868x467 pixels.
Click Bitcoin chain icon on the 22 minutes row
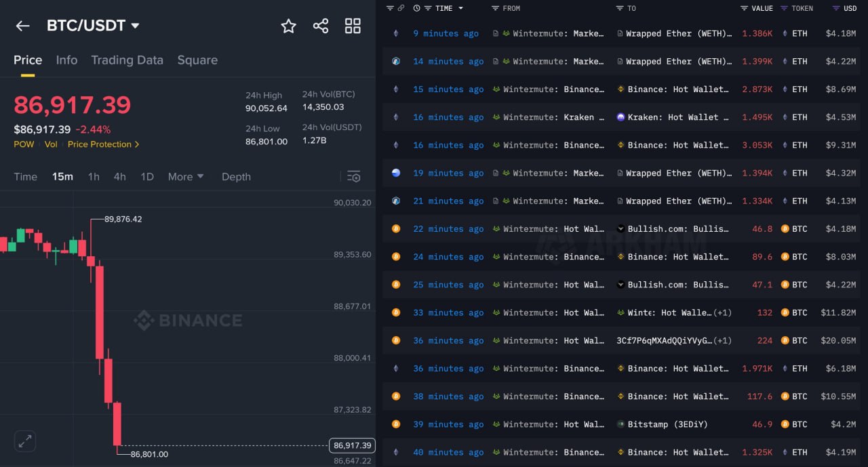pos(396,228)
